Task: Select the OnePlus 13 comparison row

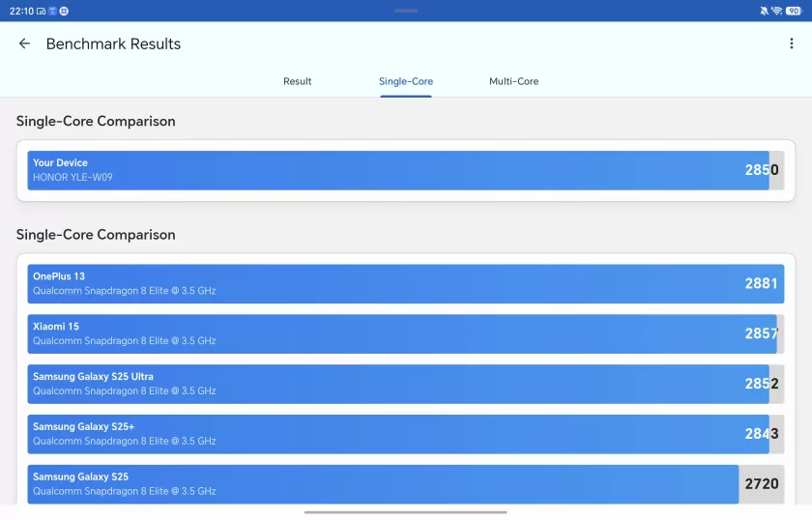Action: (406, 284)
